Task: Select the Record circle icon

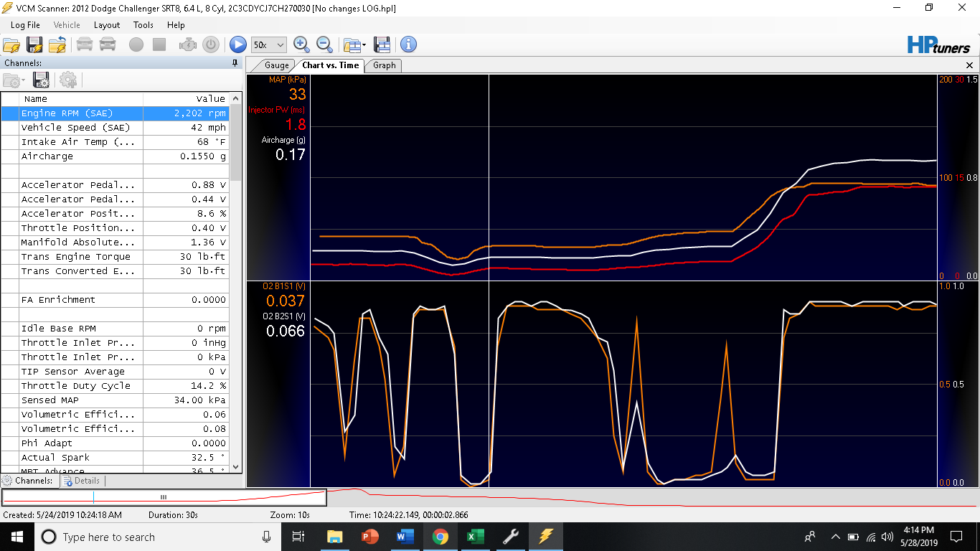Action: click(136, 44)
